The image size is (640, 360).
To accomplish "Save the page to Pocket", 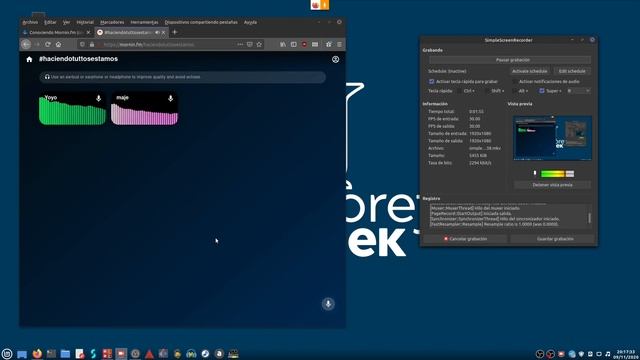I will pos(249,44).
